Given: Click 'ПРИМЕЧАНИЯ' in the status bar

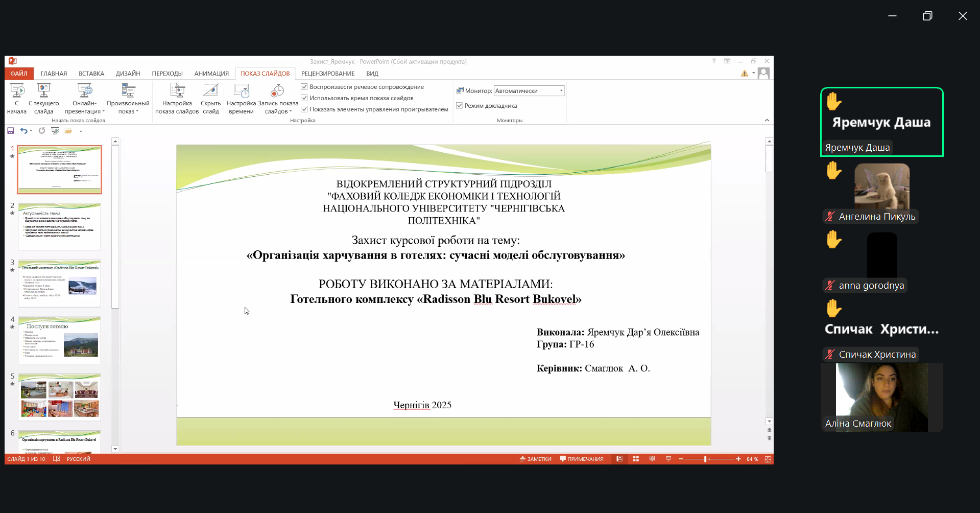Looking at the screenshot, I should 582,459.
